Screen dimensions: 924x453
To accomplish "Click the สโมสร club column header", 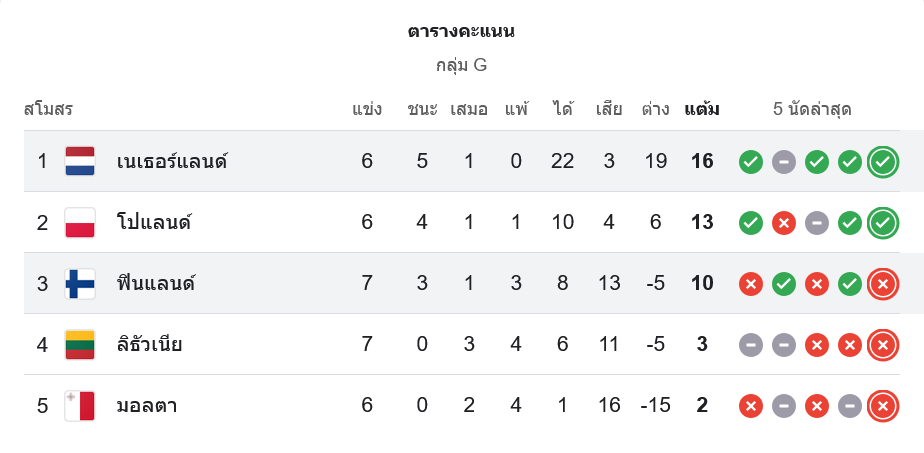I will 48,109.
